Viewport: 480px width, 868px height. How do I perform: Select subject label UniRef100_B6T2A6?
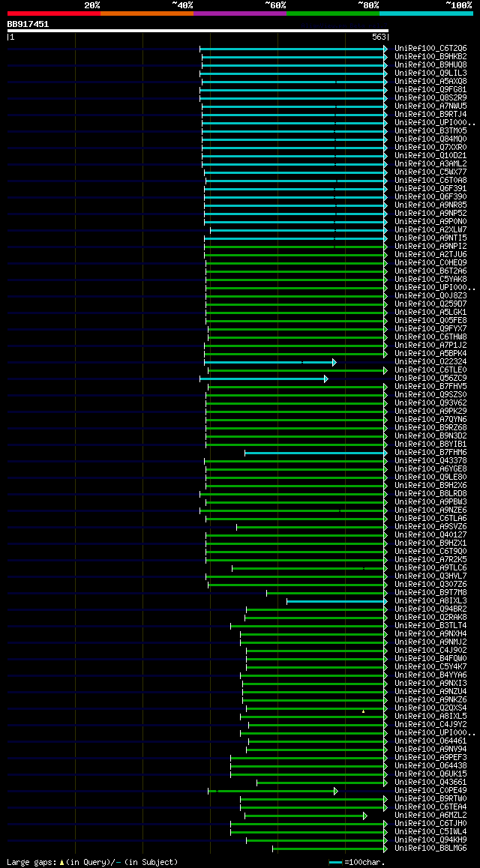point(430,271)
